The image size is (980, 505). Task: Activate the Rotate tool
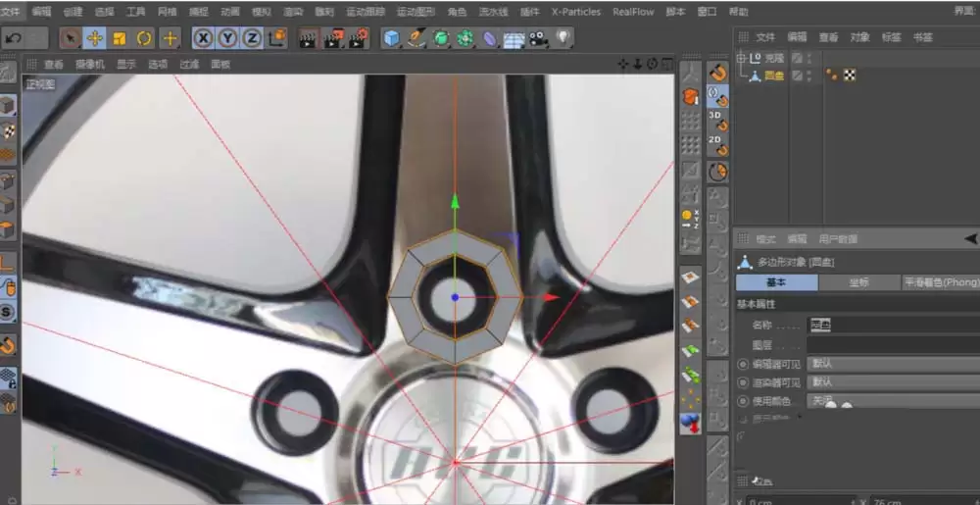pos(144,38)
